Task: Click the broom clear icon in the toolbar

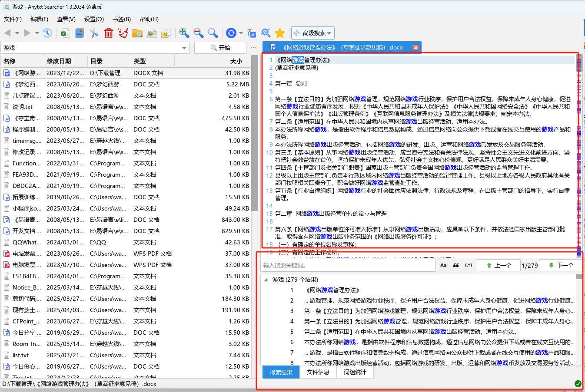Action: [123, 33]
